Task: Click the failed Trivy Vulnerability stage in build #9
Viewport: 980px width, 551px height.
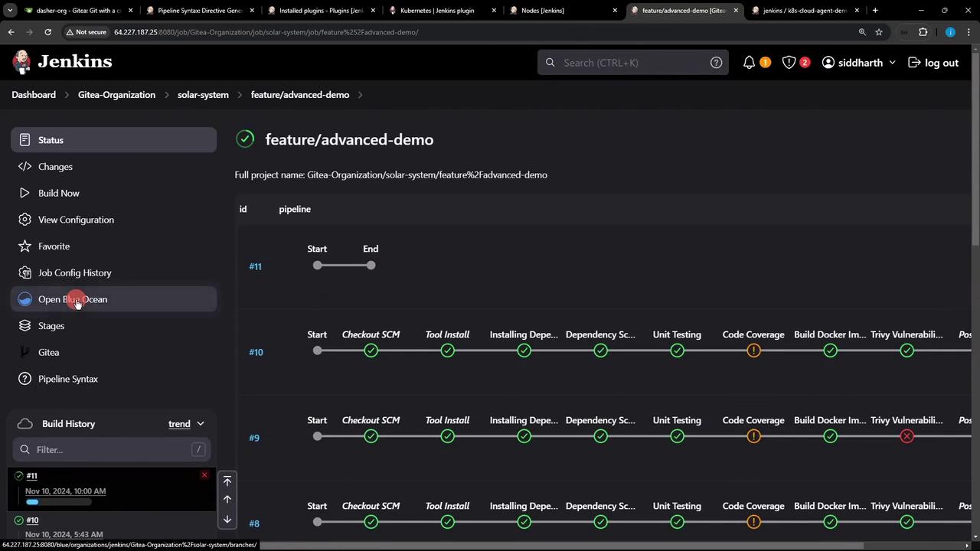Action: pos(906,436)
